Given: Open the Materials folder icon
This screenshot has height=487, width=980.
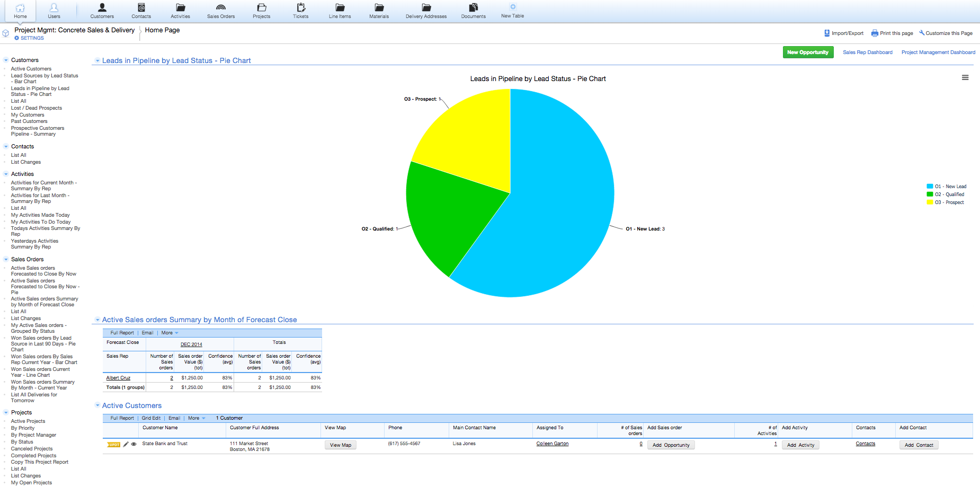Looking at the screenshot, I should click(379, 7).
